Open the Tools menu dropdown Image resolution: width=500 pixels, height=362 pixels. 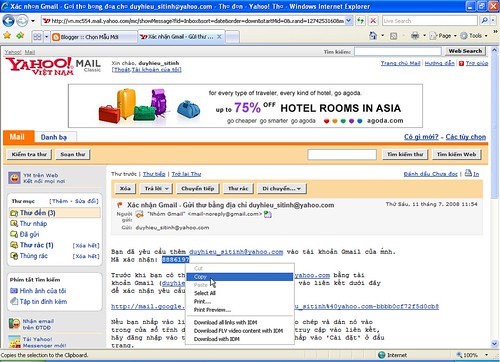tap(474, 36)
